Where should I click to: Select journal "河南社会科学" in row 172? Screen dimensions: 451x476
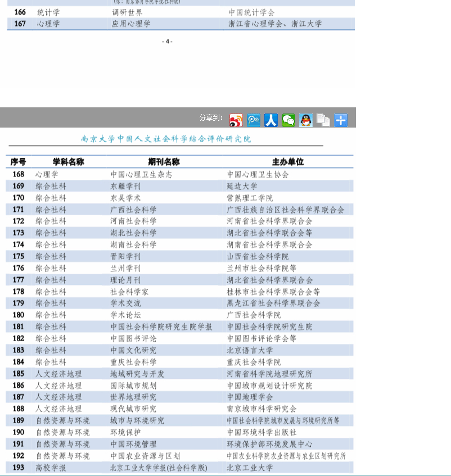pos(133,221)
